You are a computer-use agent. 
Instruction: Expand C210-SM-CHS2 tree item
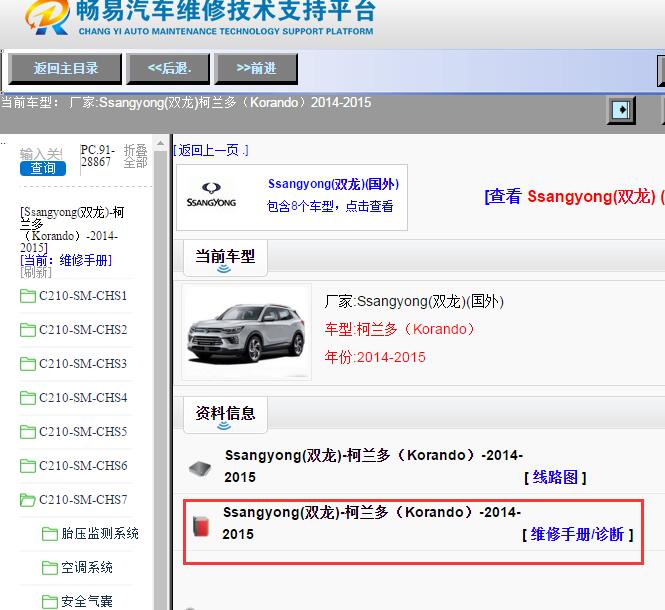point(83,330)
